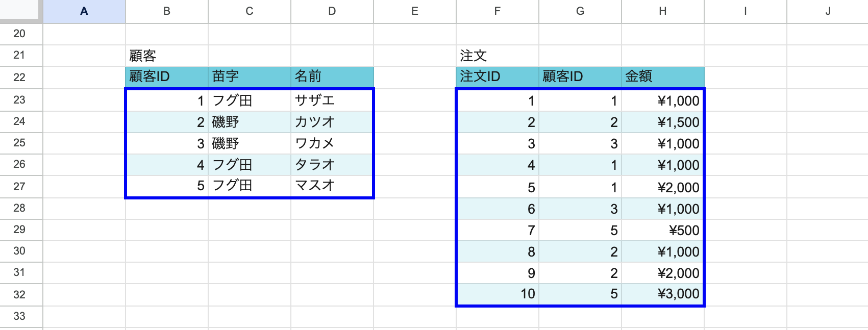Select column C header
This screenshot has height=330, width=868.
pos(249,11)
